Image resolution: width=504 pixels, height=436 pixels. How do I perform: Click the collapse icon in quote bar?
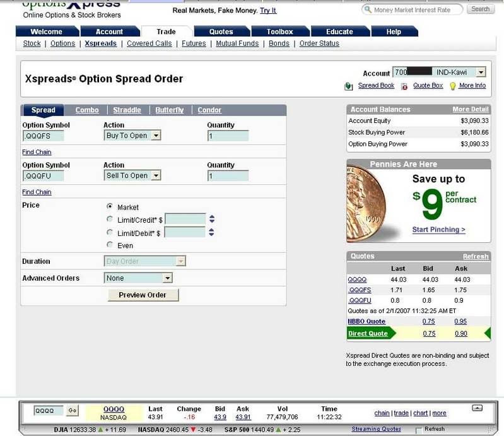click(477, 408)
